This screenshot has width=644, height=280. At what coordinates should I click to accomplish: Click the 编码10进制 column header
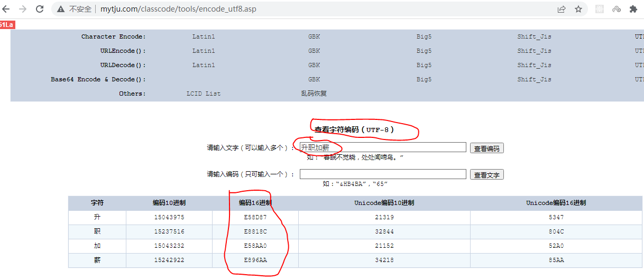[x=169, y=203]
